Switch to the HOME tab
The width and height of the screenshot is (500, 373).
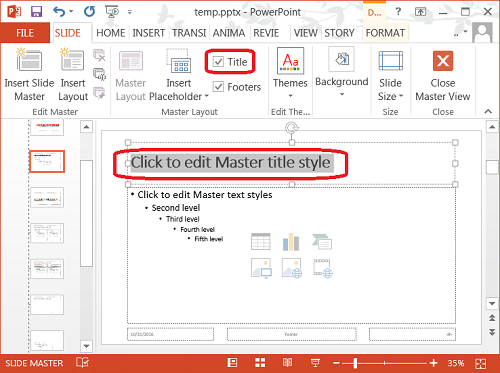click(x=111, y=33)
